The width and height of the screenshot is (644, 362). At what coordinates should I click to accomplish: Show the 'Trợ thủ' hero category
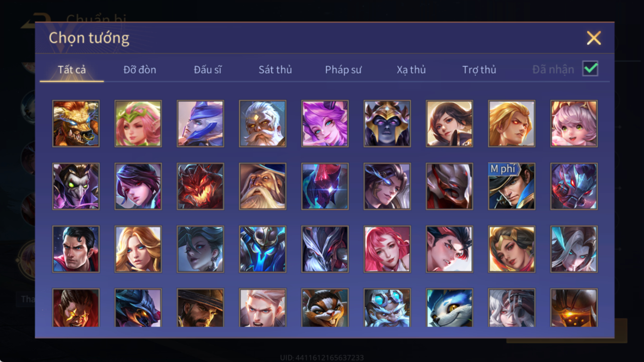pos(479,70)
